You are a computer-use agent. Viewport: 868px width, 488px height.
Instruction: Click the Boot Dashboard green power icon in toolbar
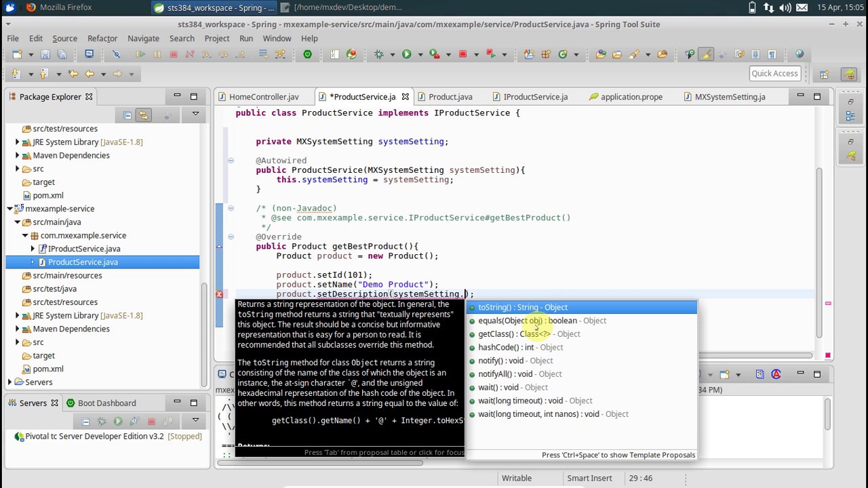pos(307,54)
